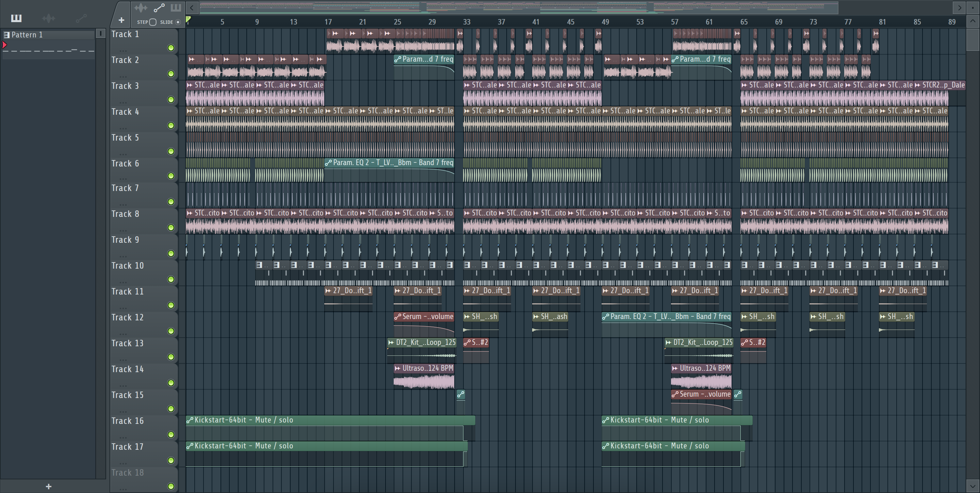Click bar 65 on the timeline ruler
Screen dimensions: 980x493
point(744,22)
